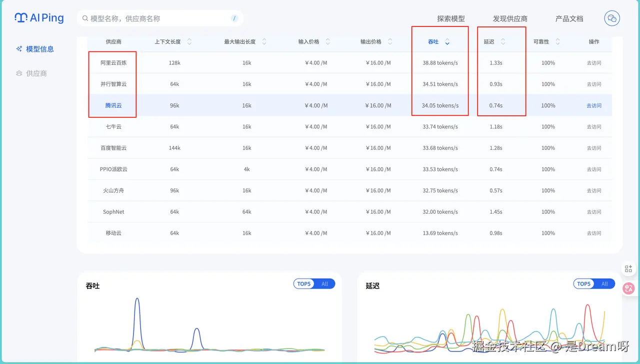Image resolution: width=640 pixels, height=364 pixels.
Task: Open 去访问 in the 百度智能云 row
Action: point(594,148)
